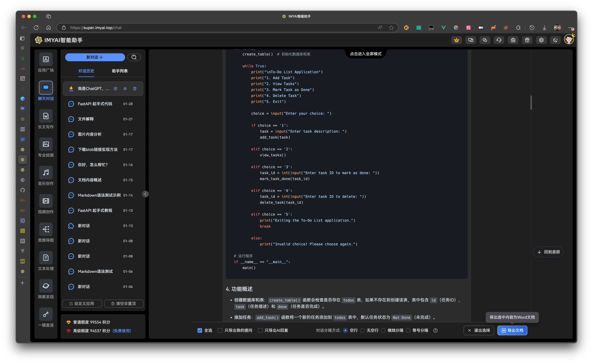Check 只导出AI回复 option
Viewport: 593px width, 364px height.
tap(260, 330)
